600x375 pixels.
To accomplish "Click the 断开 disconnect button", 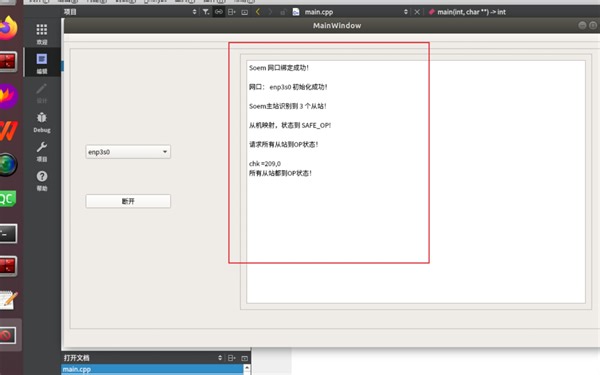I will point(128,201).
